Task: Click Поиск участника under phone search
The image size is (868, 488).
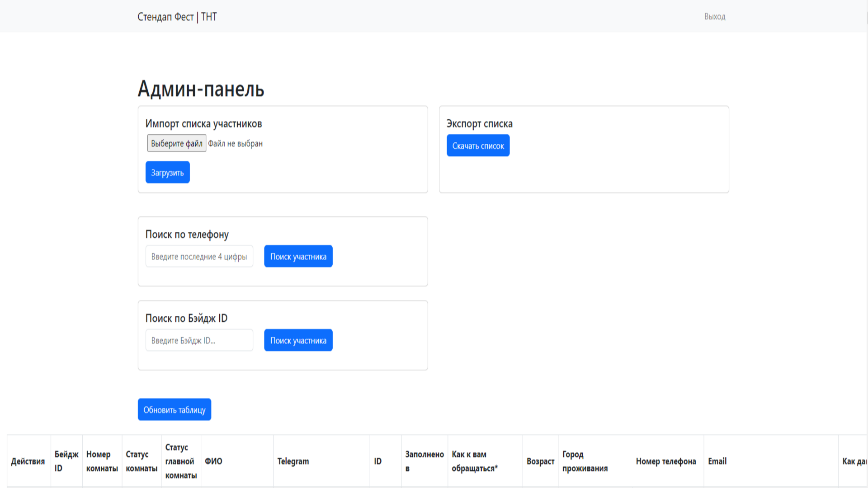Action: click(298, 257)
